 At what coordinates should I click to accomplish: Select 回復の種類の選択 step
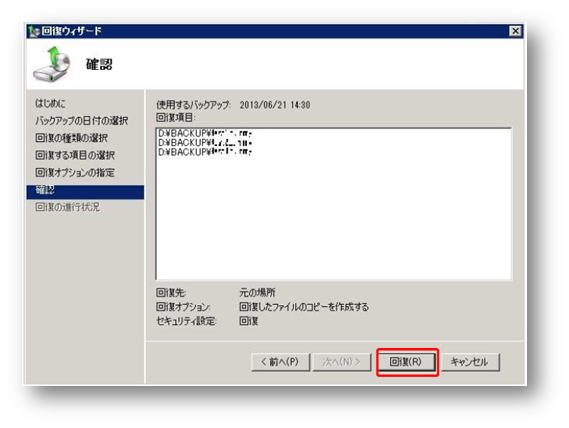pos(71,138)
